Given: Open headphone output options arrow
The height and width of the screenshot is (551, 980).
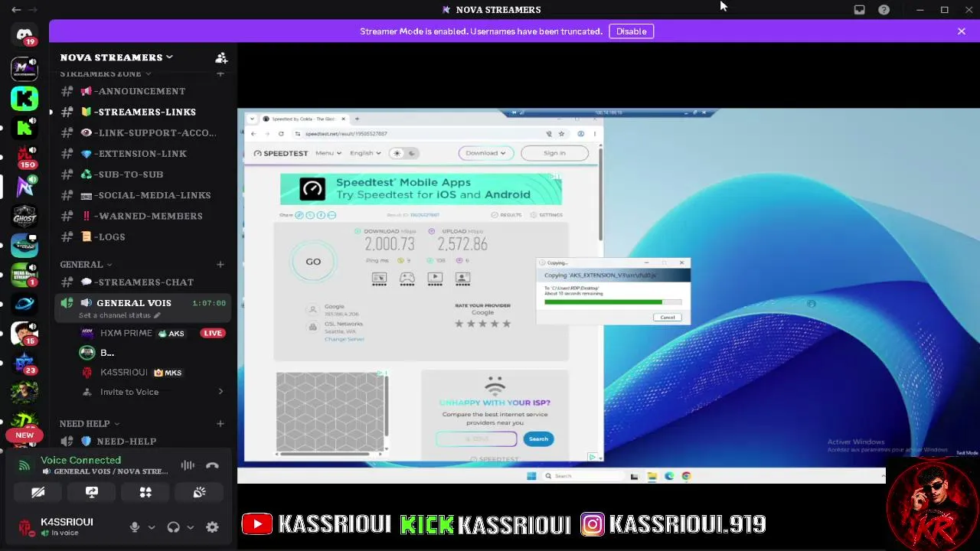Looking at the screenshot, I should [190, 527].
